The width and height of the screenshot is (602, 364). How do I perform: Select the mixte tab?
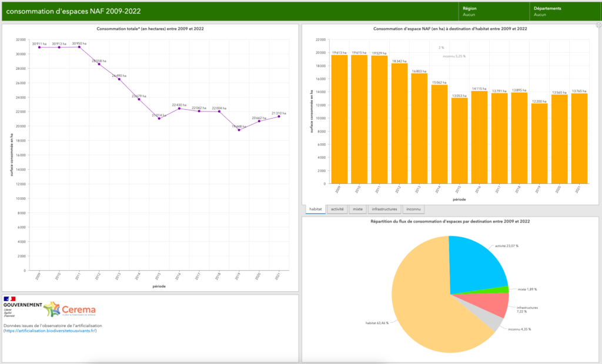357,209
